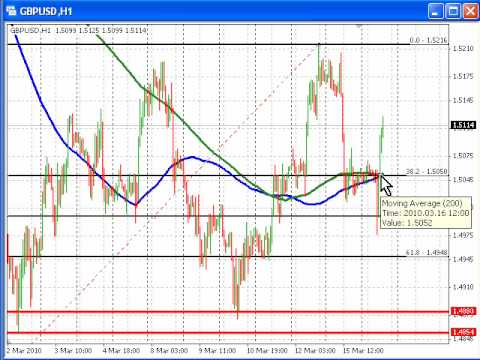Click the tooltip line Moving Average (200)
Image resolution: width=480 pixels, height=360 pixels.
(x=422, y=203)
